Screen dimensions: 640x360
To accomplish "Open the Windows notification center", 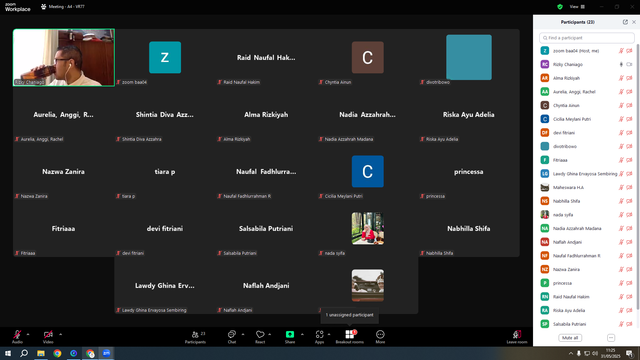I will [630, 353].
